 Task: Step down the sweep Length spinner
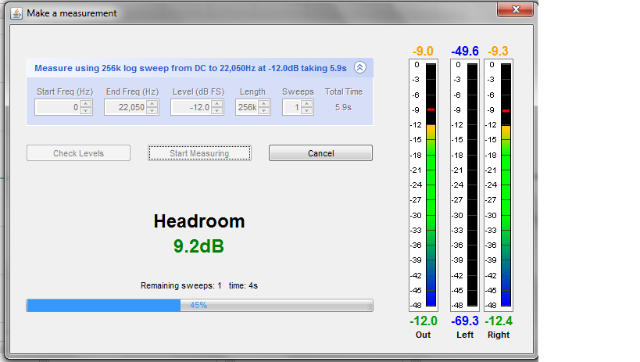click(264, 111)
